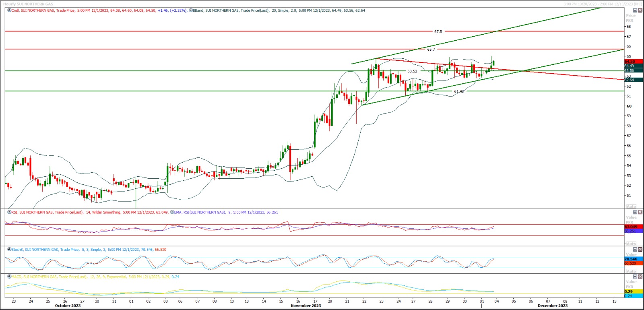Click the clock icon beside the Cndl label
Image resolution: width=644 pixels, height=310 pixels.
9,10
